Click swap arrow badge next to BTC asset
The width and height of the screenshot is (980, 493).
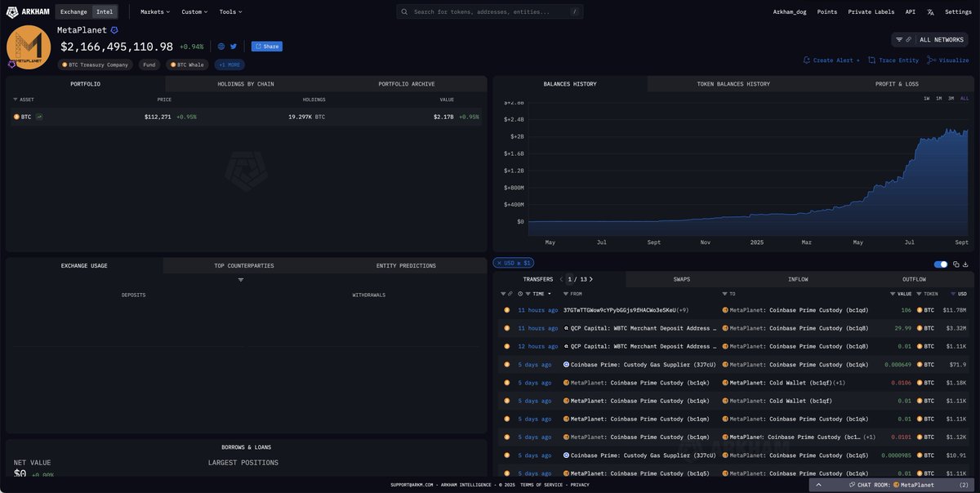pos(39,117)
